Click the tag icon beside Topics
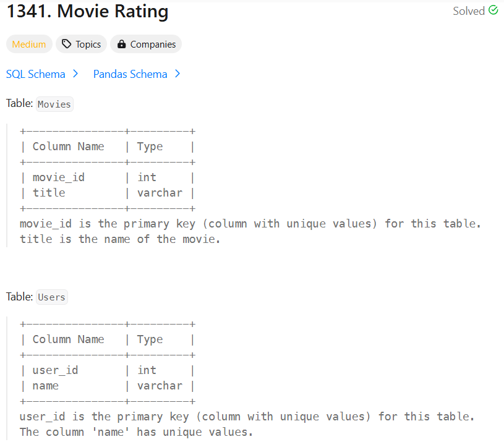Screen dimensions: 504x442 [x=66, y=44]
